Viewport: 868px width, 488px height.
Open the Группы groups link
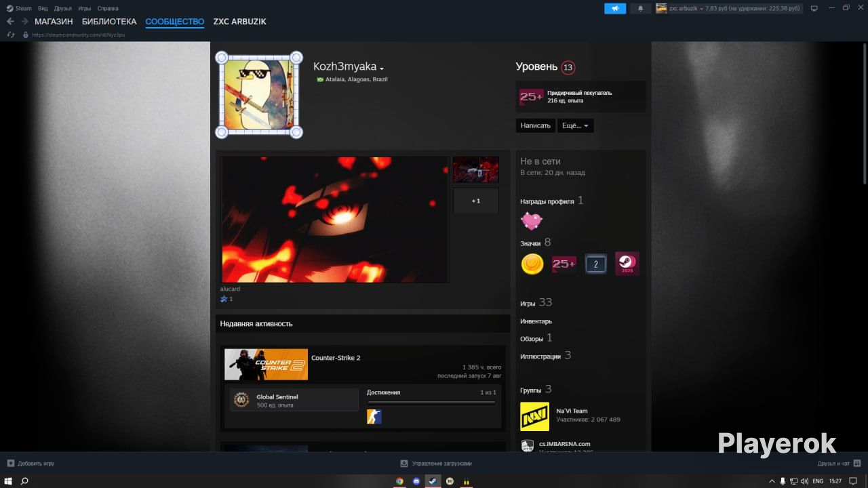click(536, 390)
